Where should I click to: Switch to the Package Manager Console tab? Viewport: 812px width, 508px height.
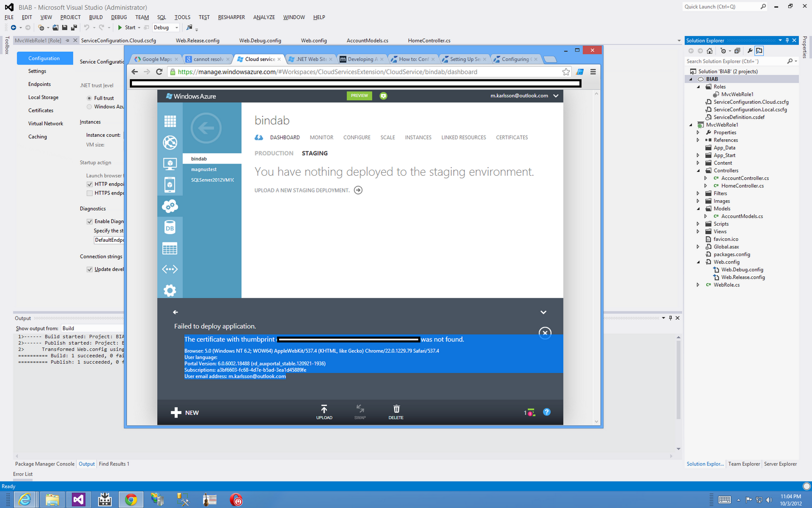pyautogui.click(x=45, y=464)
